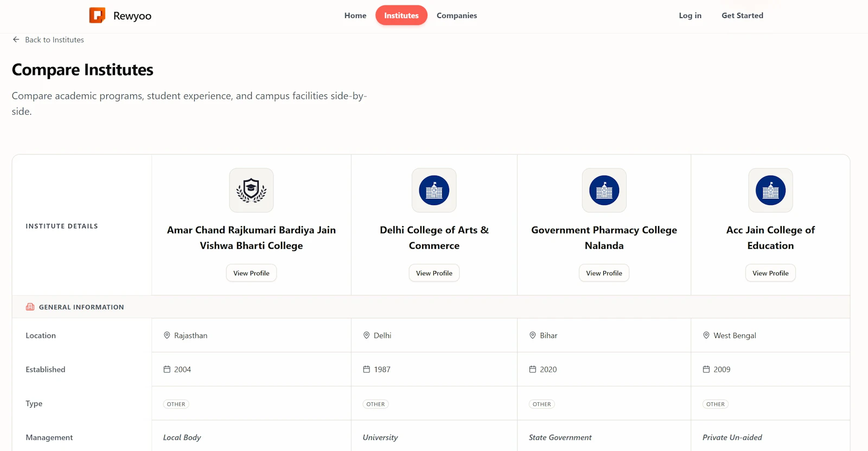The image size is (868, 451).
Task: Click the OTHER type badge in Bihar column
Action: click(542, 404)
